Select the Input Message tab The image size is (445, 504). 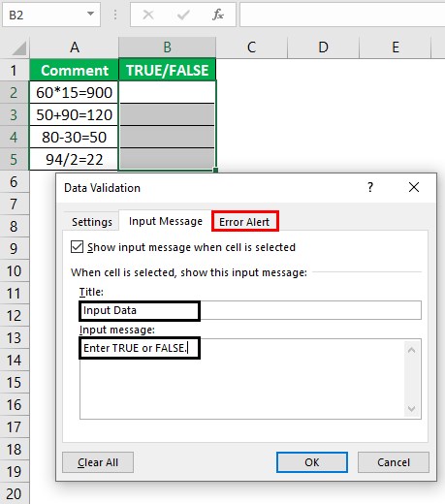[166, 221]
